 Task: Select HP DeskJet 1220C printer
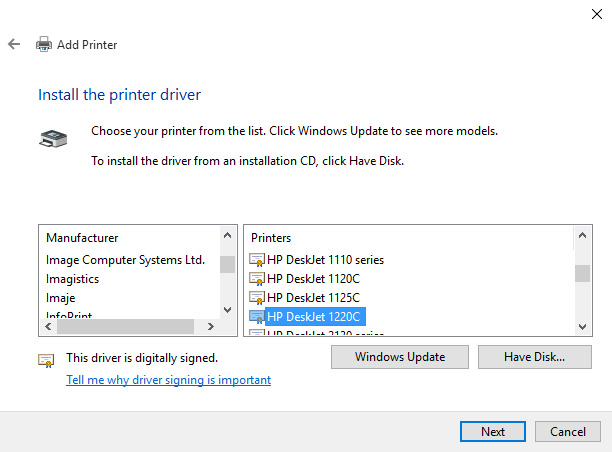[315, 317]
